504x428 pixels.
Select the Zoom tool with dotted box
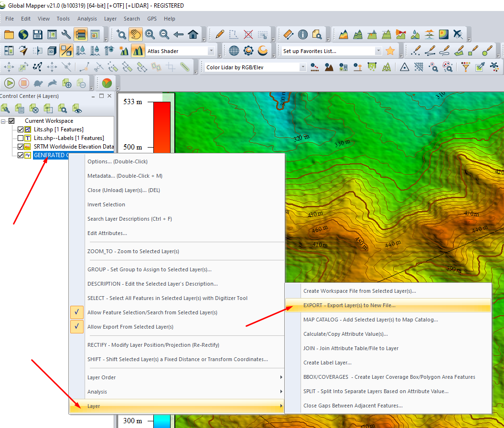pyautogui.click(x=121, y=34)
